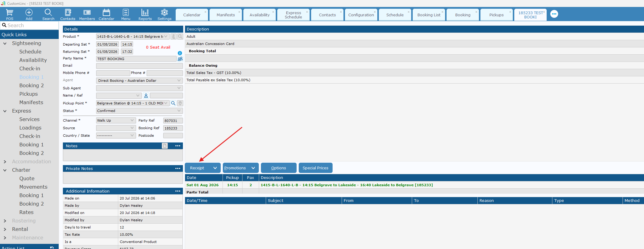Screen dimensions: 644x249
Task: Click the person icon in Name / Ref row
Action: pos(146,96)
